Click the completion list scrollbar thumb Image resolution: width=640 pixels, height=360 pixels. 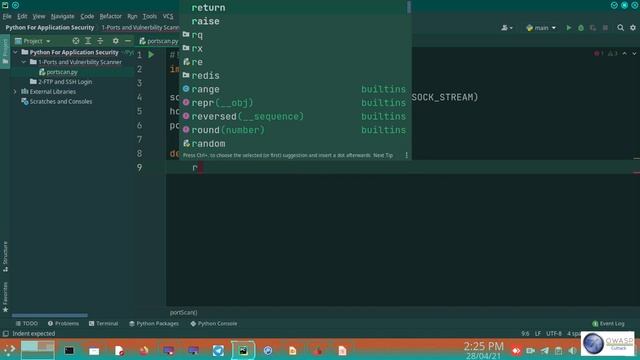409,7
